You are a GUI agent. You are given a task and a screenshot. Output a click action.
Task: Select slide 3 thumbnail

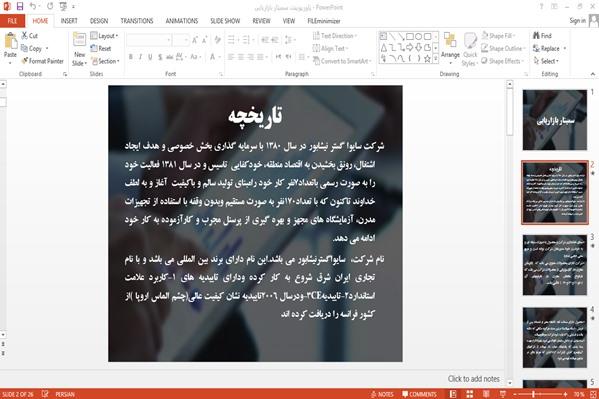pyautogui.click(x=555, y=265)
